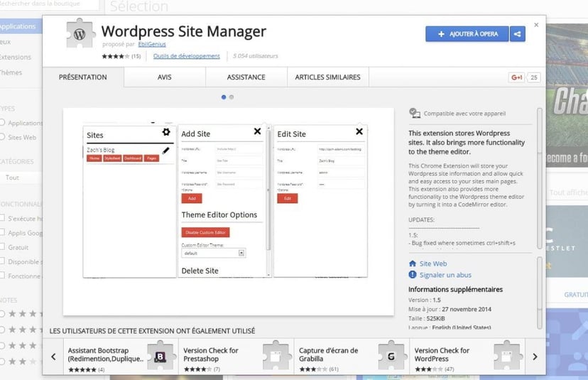The image size is (588, 380).
Task: Click the share button next to Ajouter à Opera
Action: coord(518,34)
